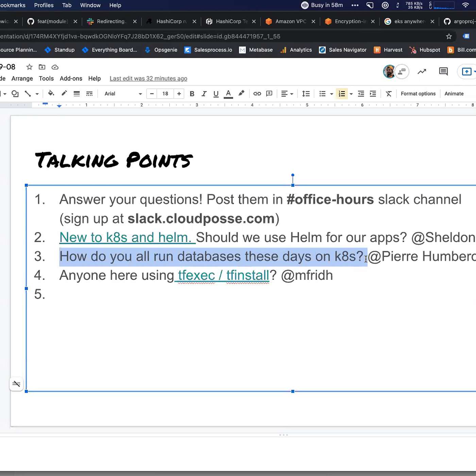Open the Tools menu
The image size is (476, 476).
click(46, 79)
